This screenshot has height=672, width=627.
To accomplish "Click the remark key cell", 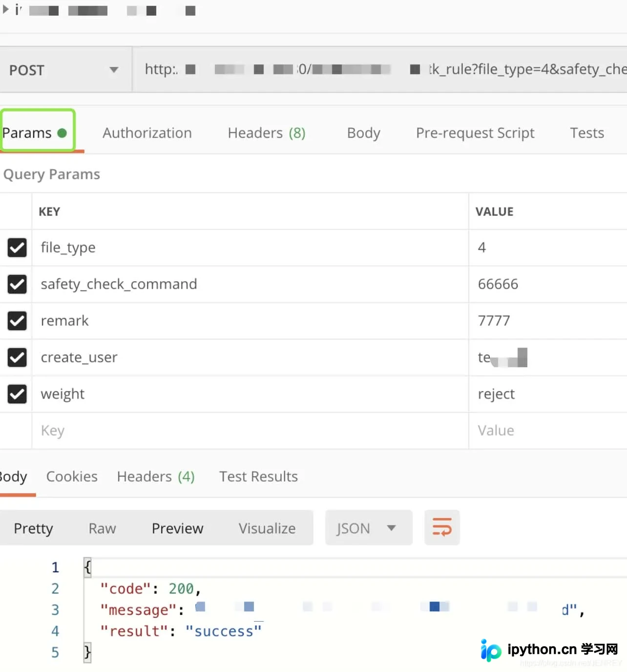I will [x=250, y=321].
